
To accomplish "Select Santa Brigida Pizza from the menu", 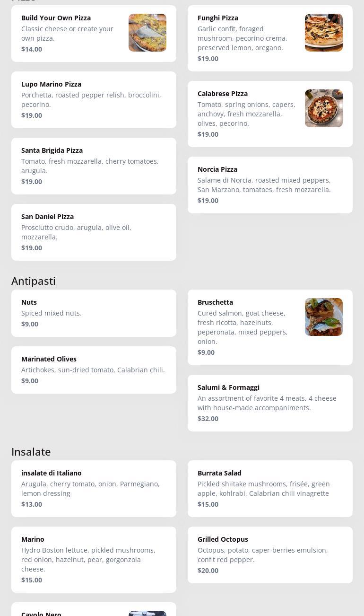I will pos(94,166).
